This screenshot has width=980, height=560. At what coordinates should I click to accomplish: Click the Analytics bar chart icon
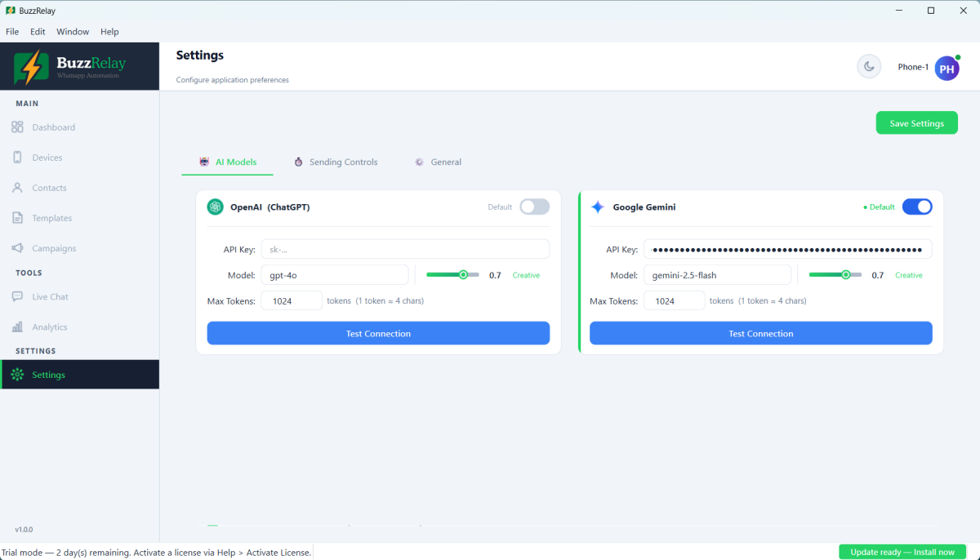coord(17,327)
